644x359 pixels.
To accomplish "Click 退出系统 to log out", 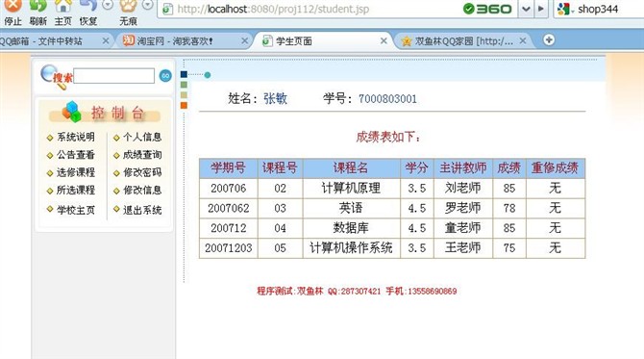I will pyautogui.click(x=142, y=210).
